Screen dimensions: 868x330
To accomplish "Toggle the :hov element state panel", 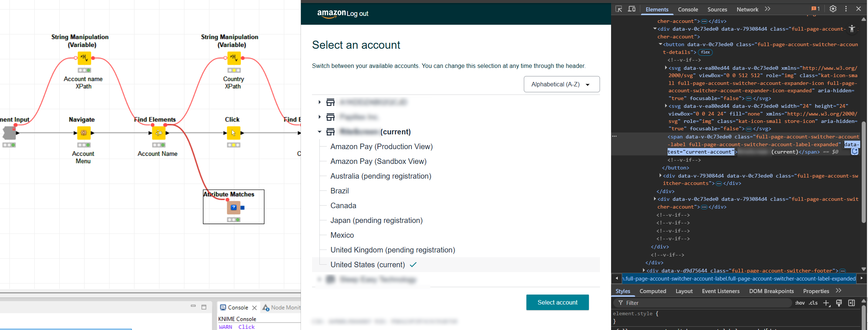I will [800, 303].
